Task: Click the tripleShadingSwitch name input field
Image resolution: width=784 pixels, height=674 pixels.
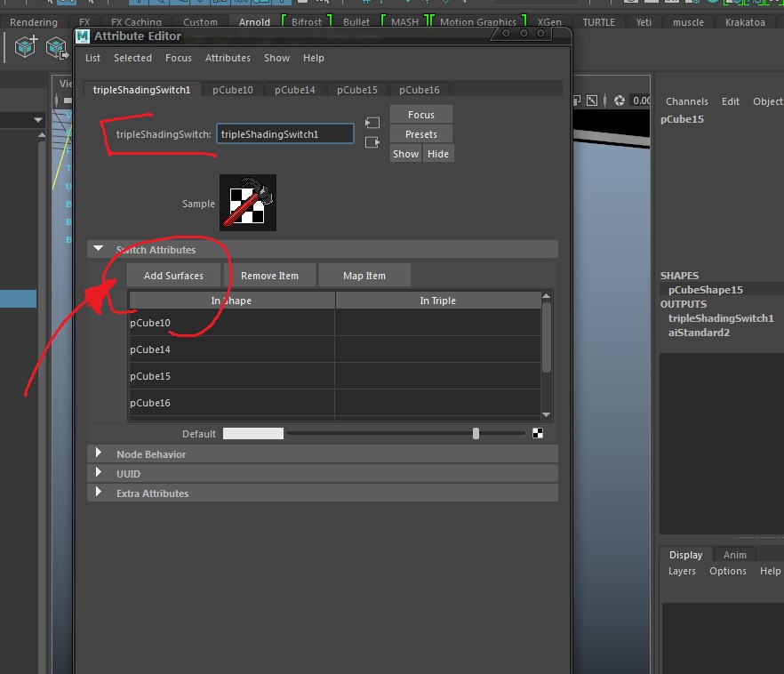Action: tap(285, 134)
